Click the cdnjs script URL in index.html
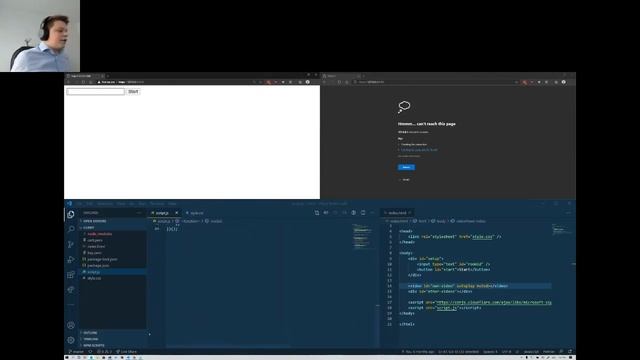This screenshot has width=640, height=360. click(494, 302)
